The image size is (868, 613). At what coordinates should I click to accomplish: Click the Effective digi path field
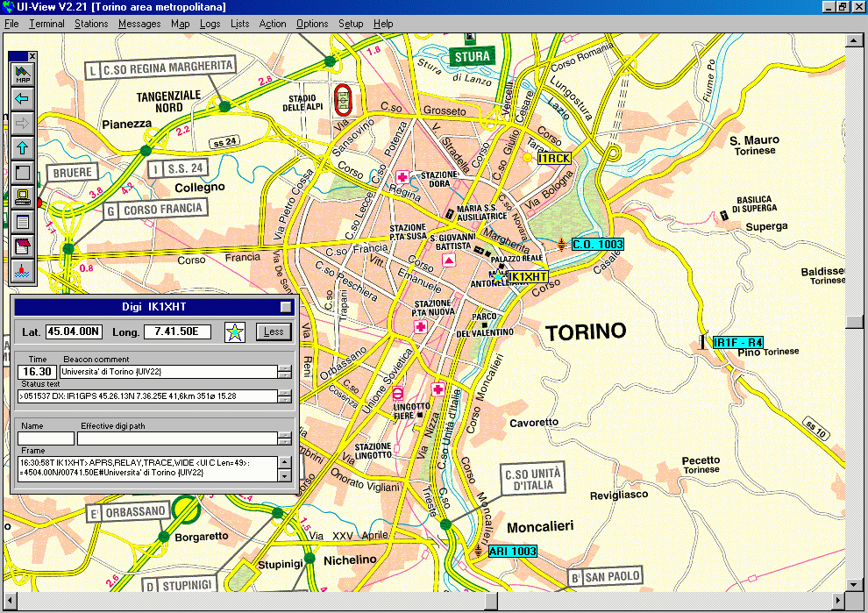pyautogui.click(x=177, y=438)
